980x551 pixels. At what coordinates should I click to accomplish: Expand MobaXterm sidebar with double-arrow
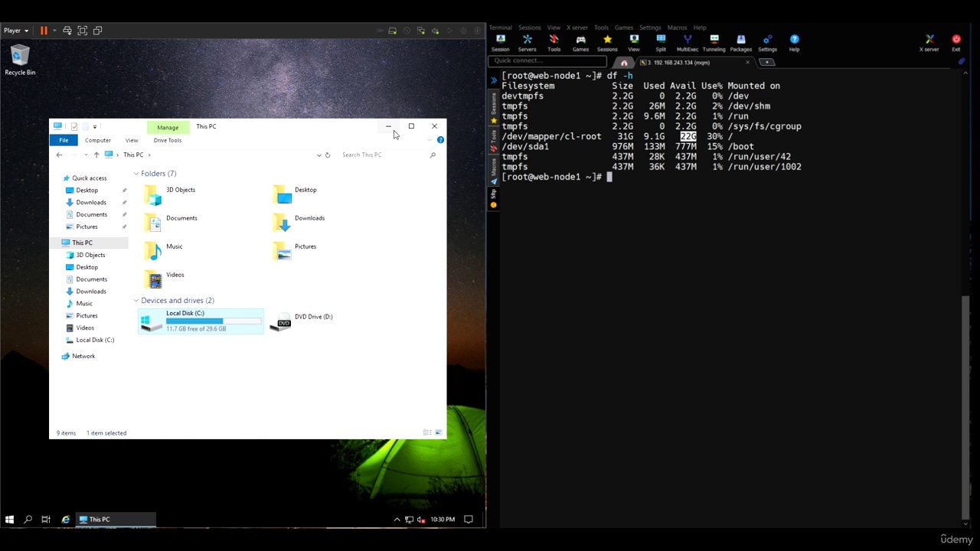click(494, 80)
